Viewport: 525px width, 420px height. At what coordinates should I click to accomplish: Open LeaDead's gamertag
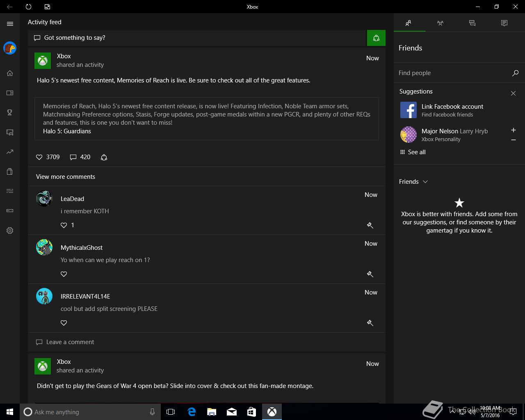tap(72, 199)
